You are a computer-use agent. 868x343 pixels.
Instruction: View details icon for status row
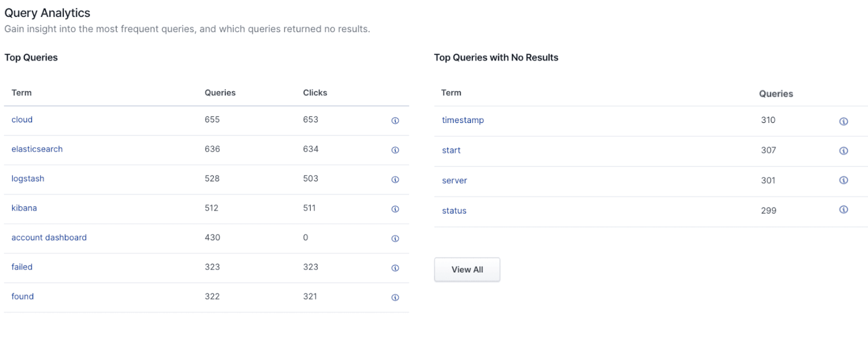(843, 210)
